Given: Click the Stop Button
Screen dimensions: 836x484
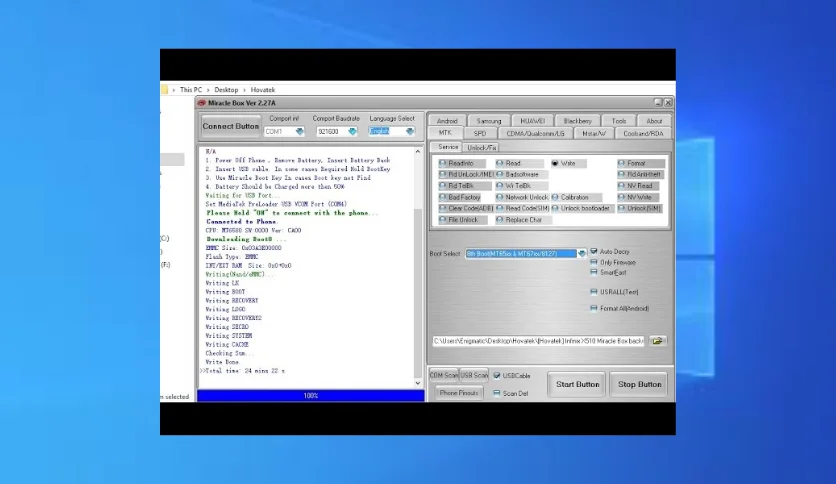Looking at the screenshot, I should [639, 384].
